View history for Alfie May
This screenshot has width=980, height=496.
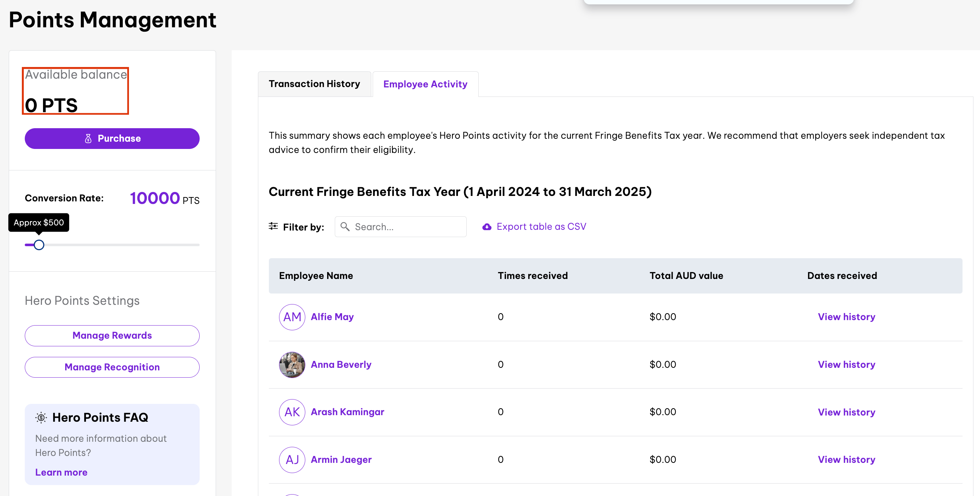click(x=846, y=317)
